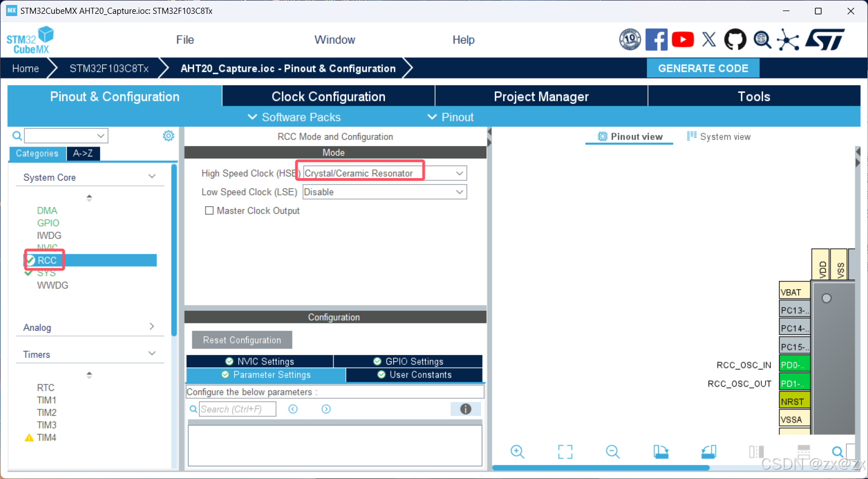
Task: Switch to Tools tab
Action: tap(754, 96)
